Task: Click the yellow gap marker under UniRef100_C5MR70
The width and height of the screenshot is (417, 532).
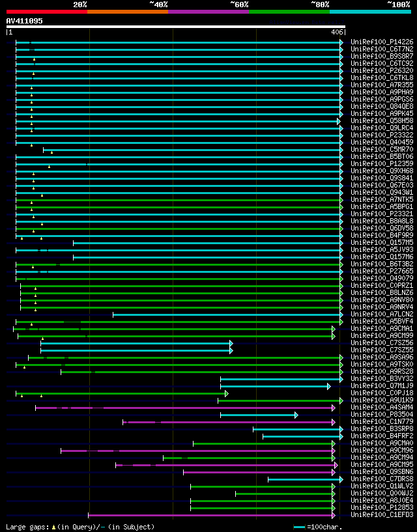Action: tap(51, 152)
